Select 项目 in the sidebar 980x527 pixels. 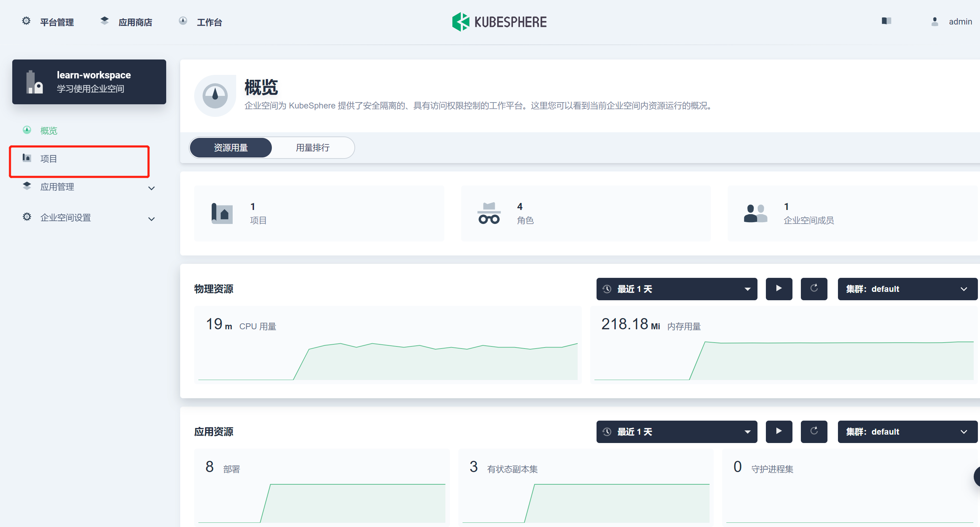point(49,159)
